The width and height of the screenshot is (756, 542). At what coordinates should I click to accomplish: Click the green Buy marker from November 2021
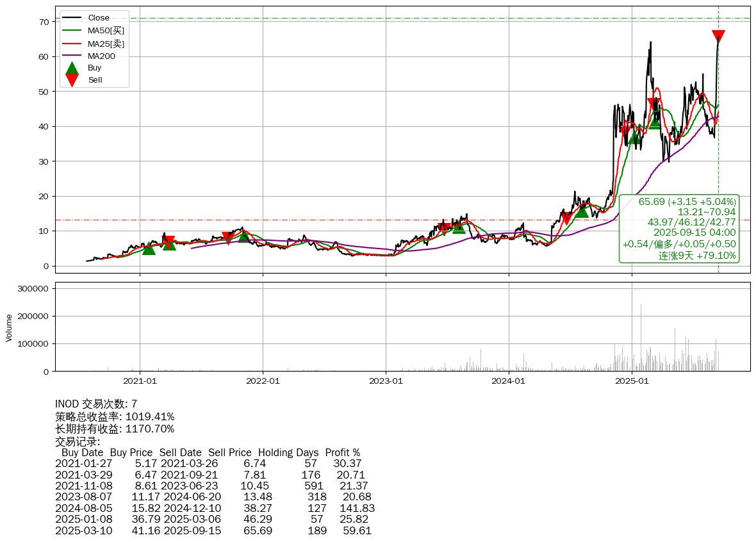(243, 236)
